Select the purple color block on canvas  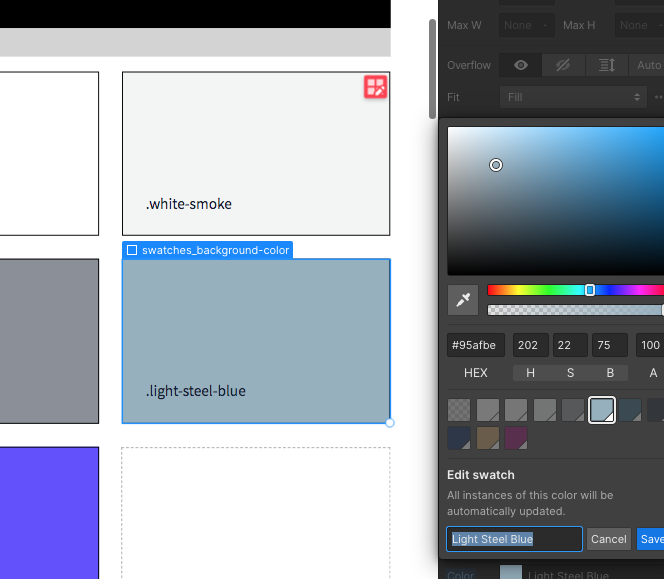point(49,513)
